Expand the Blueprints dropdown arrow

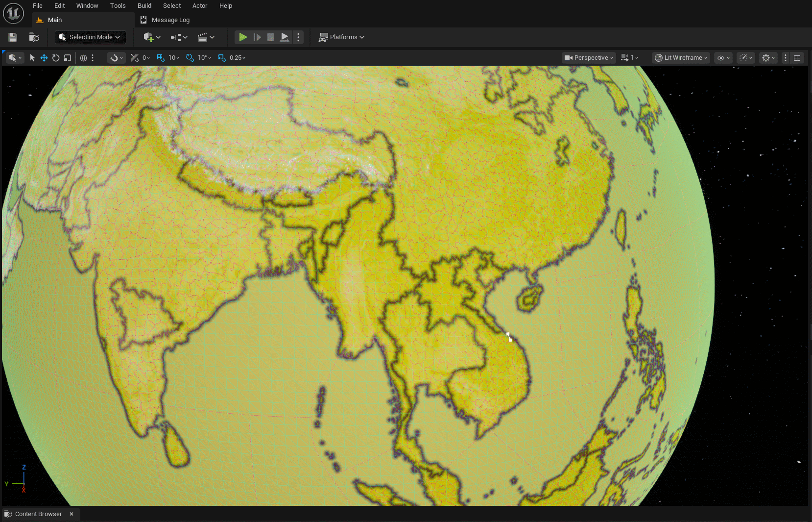[185, 37]
